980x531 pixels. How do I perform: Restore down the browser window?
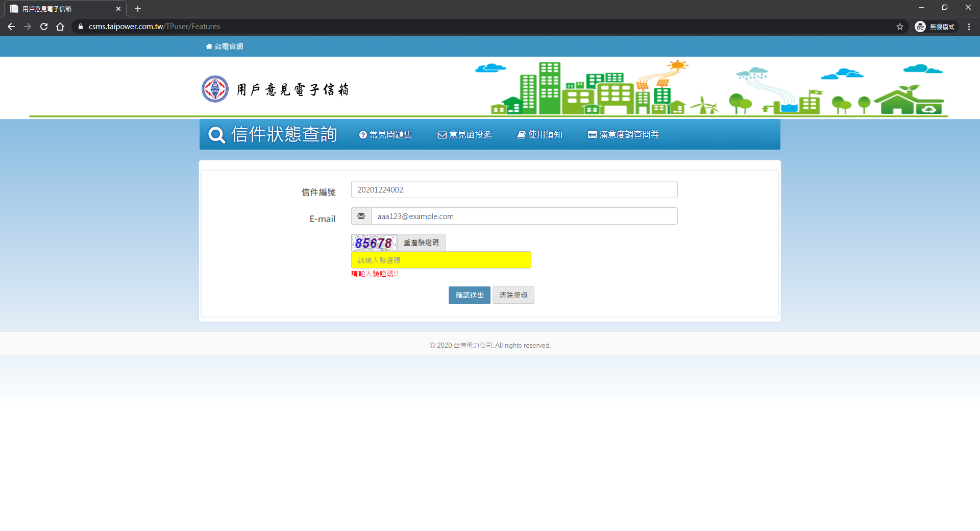(945, 8)
